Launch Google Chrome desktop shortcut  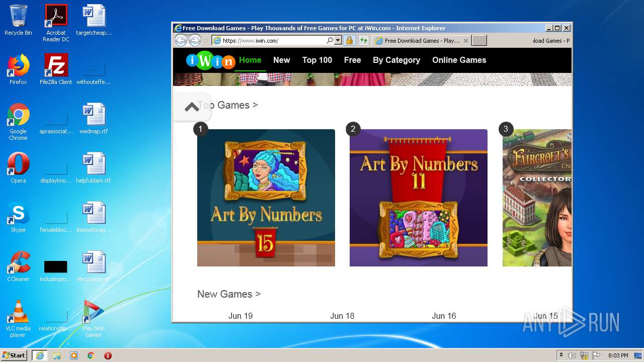[x=18, y=121]
